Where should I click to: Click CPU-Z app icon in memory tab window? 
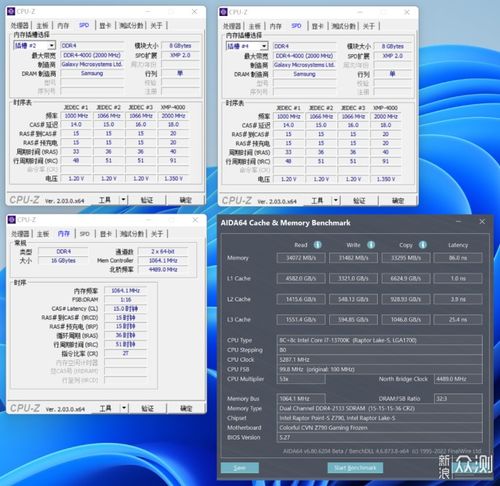(12, 219)
